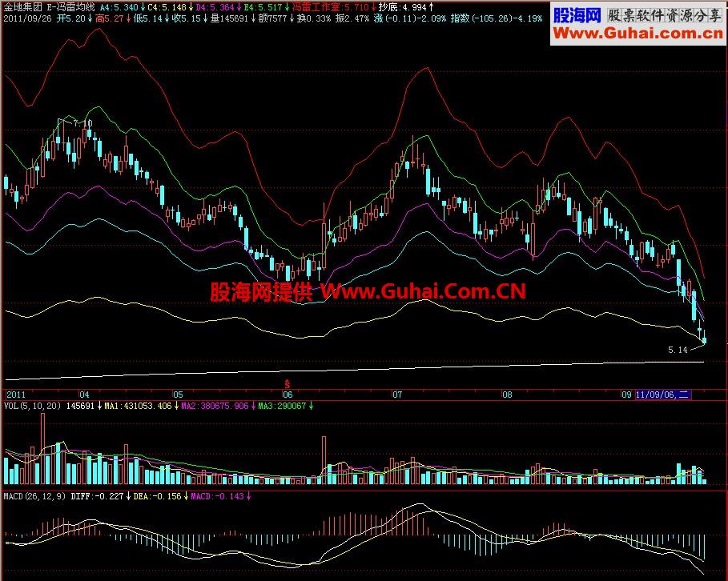Screen dimensions: 728x581
Task: Select the DIFF:-0.227 value
Action: tap(97, 496)
